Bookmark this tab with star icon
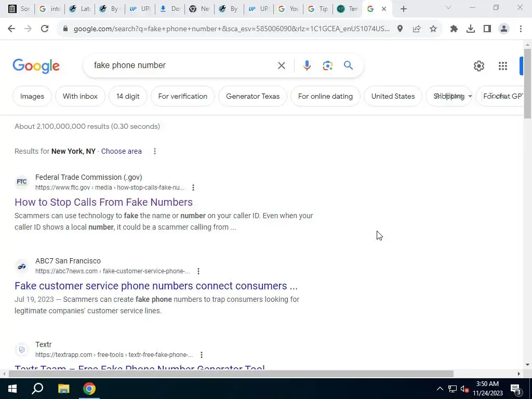 pyautogui.click(x=433, y=29)
